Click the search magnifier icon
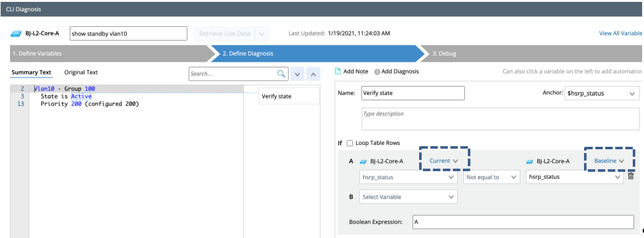644x238 pixels. [281, 74]
